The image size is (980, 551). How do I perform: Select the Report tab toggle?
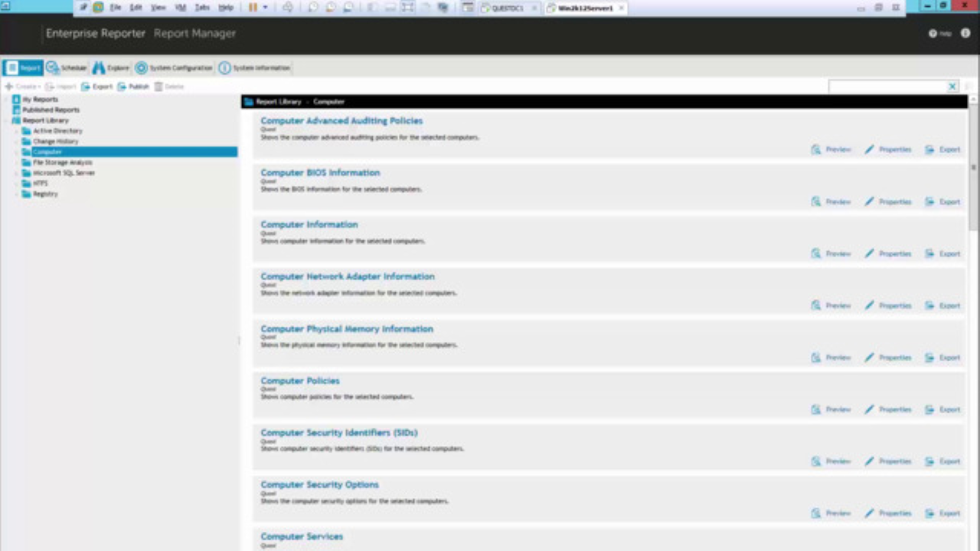click(24, 67)
